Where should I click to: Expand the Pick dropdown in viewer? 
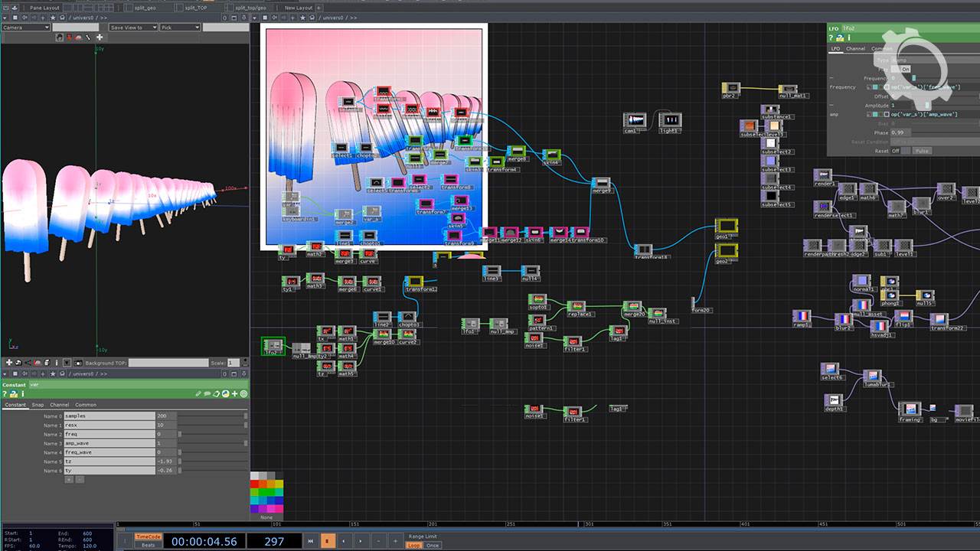pyautogui.click(x=181, y=28)
